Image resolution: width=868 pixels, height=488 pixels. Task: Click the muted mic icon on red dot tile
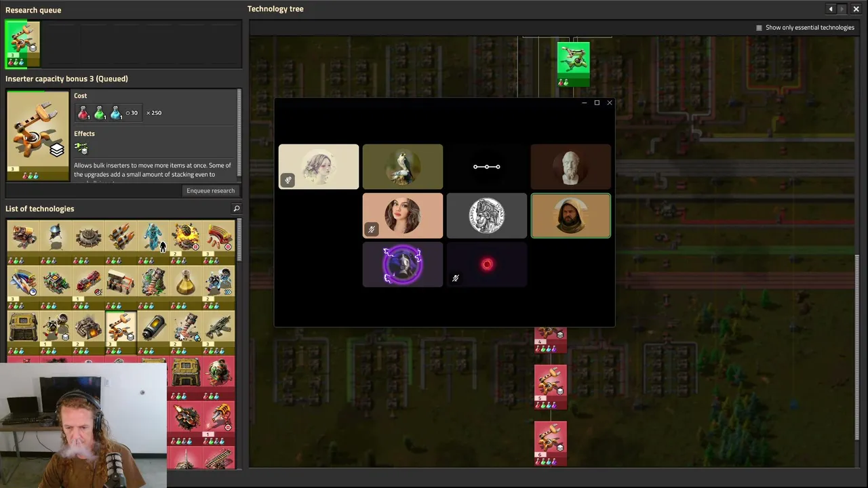(456, 278)
